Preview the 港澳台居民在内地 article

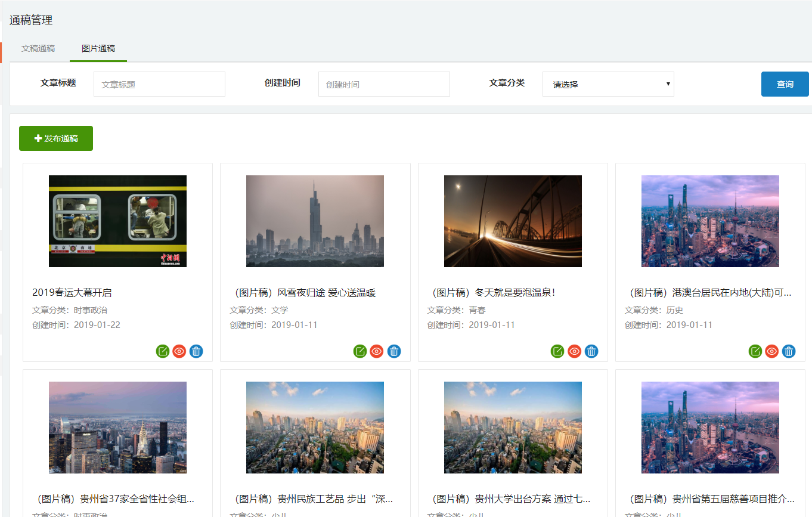click(x=772, y=351)
